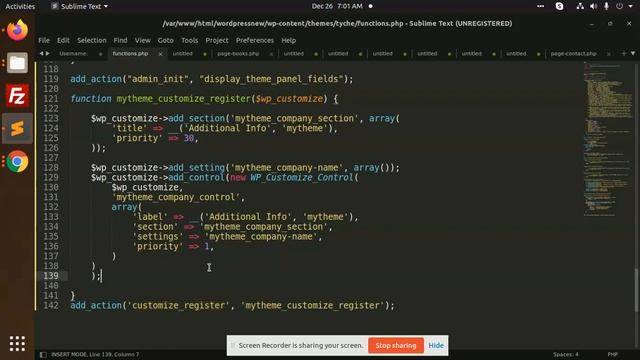Click 'mytheme_customize_register' function name on line 121

[x=184, y=98]
